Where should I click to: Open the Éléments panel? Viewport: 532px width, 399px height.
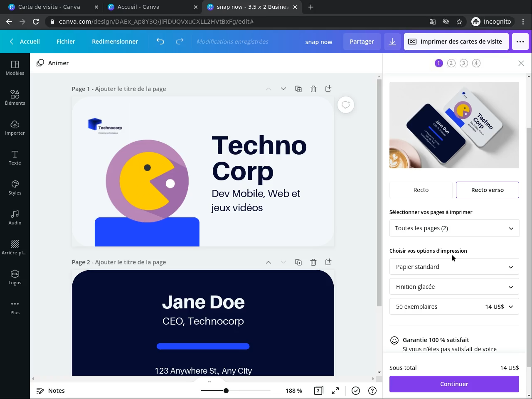point(15,98)
